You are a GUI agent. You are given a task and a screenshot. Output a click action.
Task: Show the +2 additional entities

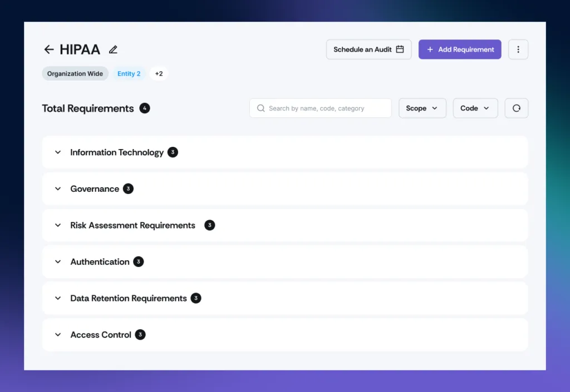(x=159, y=74)
